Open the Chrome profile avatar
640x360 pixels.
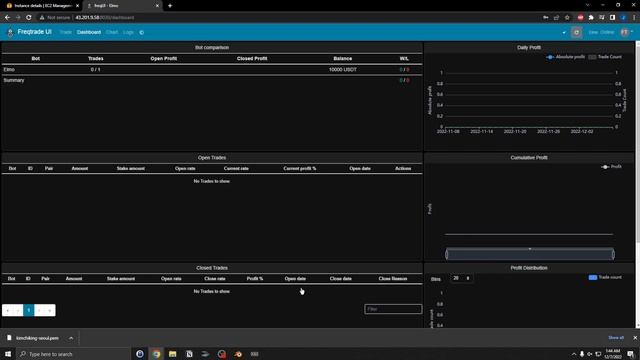point(623,18)
